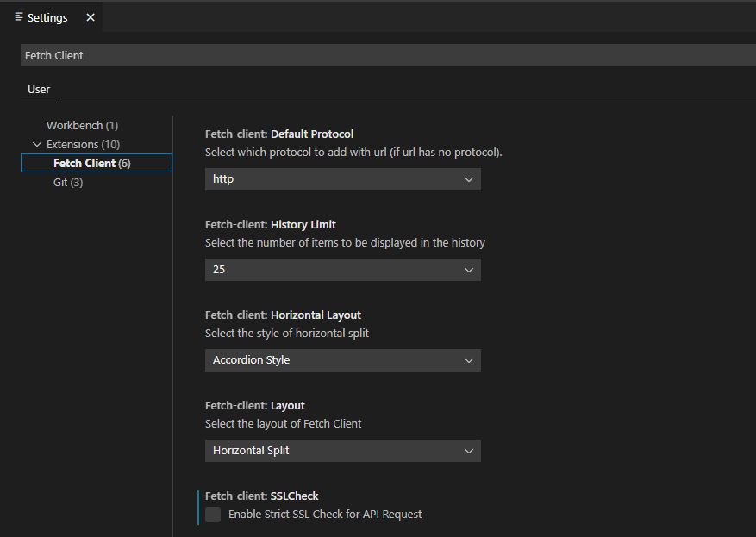
Task: Click 'Enable Strict SSL Check for API Request' label
Action: pos(325,515)
